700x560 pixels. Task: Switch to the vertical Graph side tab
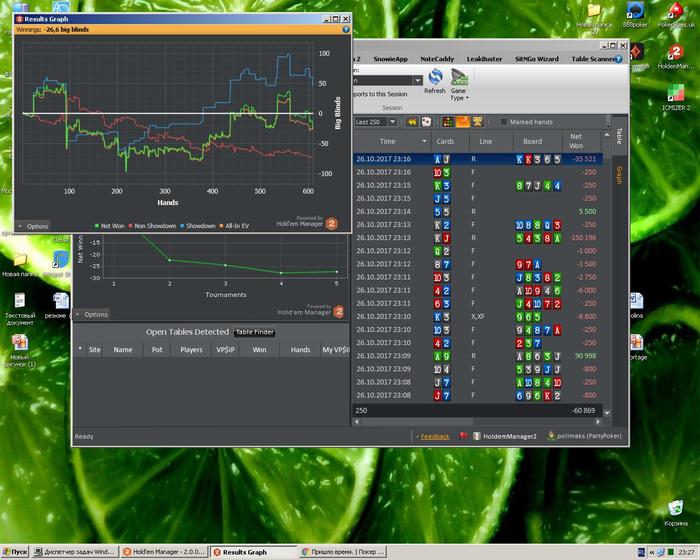[x=619, y=175]
